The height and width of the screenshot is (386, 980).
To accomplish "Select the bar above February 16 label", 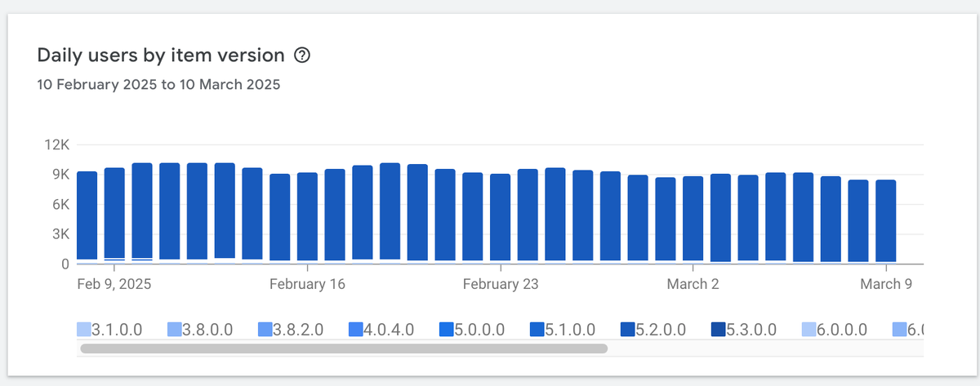I will tap(308, 217).
